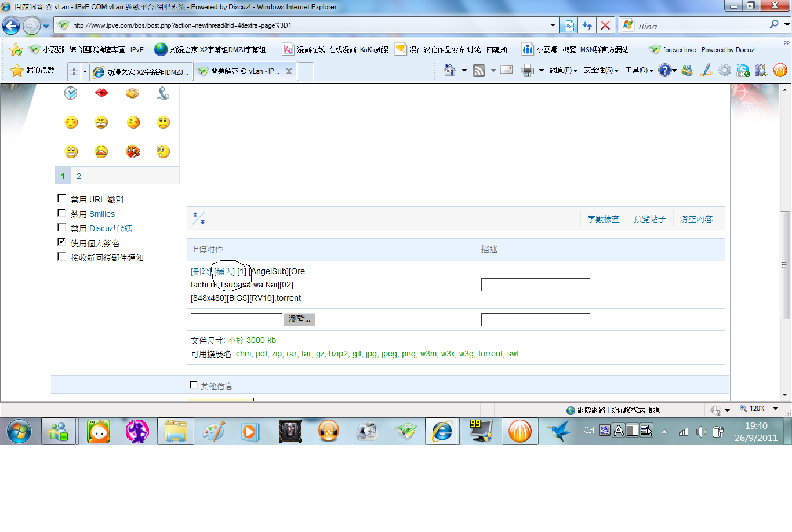Open the 安全性(S) menu
The height and width of the screenshot is (532, 792).
601,70
